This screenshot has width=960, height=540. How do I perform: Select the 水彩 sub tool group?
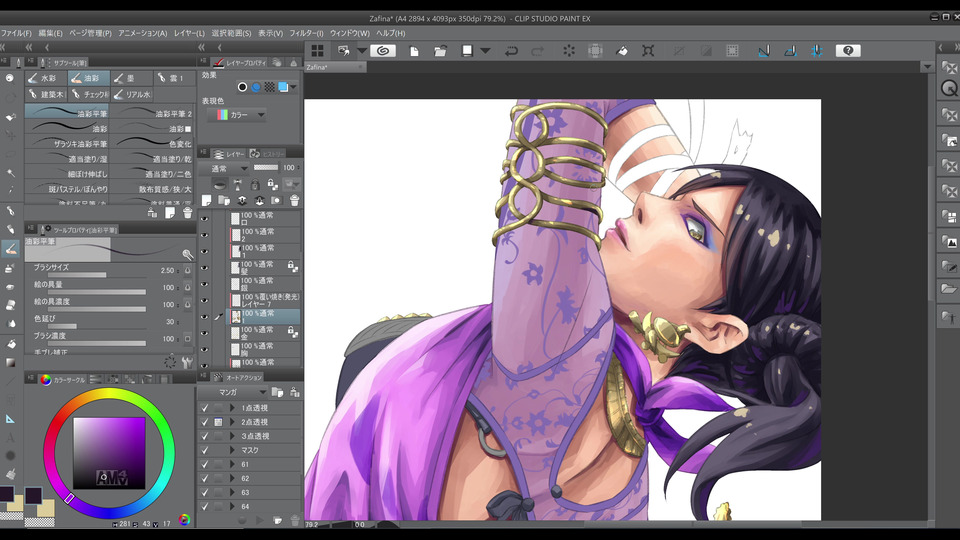coord(46,78)
